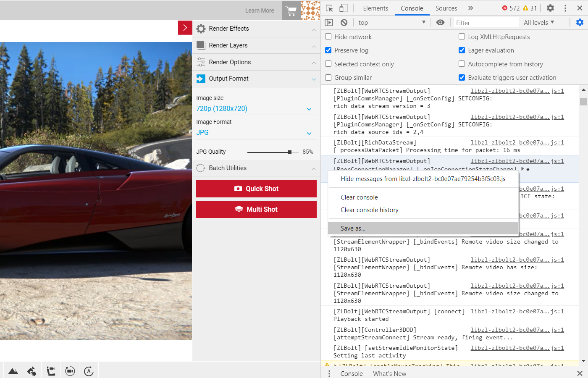The image size is (588, 378).
Task: Open DevTools settings gray gear
Action: (x=550, y=8)
